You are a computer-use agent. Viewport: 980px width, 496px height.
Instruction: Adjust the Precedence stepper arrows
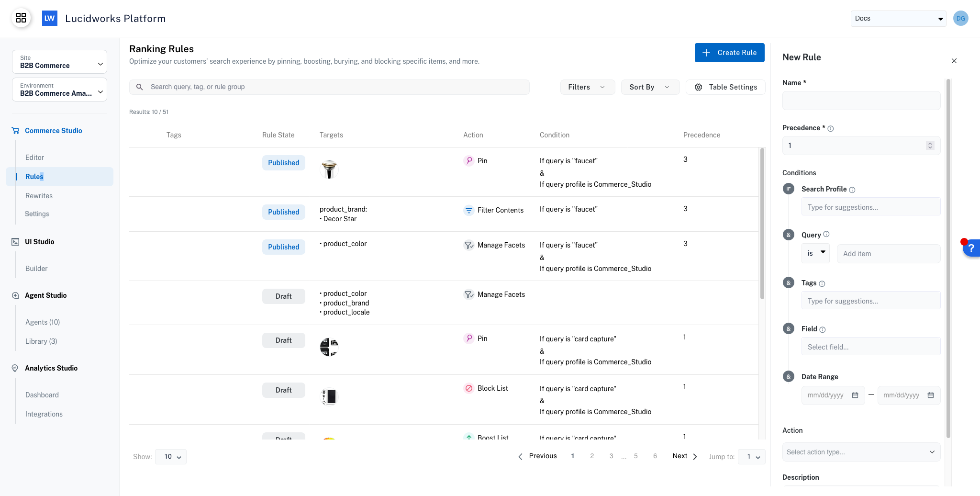[930, 146]
